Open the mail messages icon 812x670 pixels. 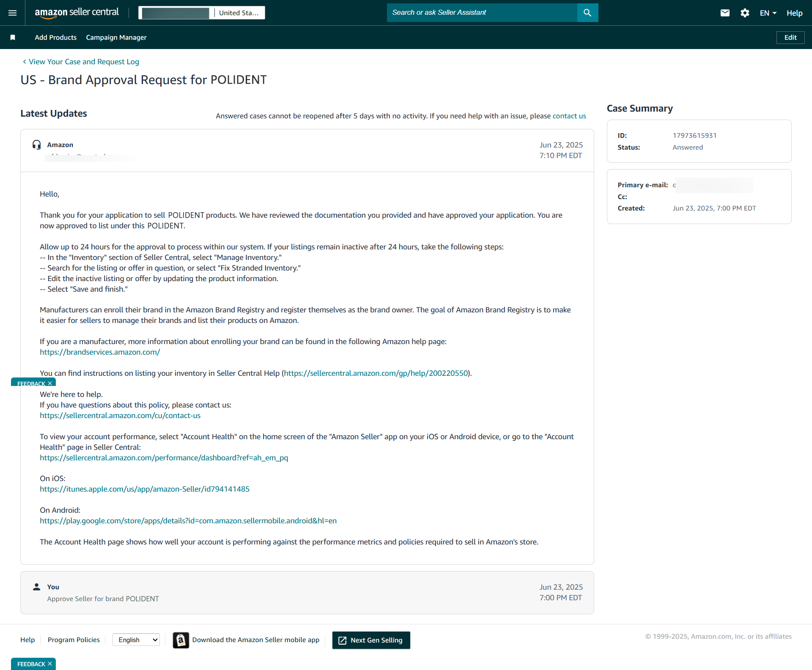click(x=725, y=13)
